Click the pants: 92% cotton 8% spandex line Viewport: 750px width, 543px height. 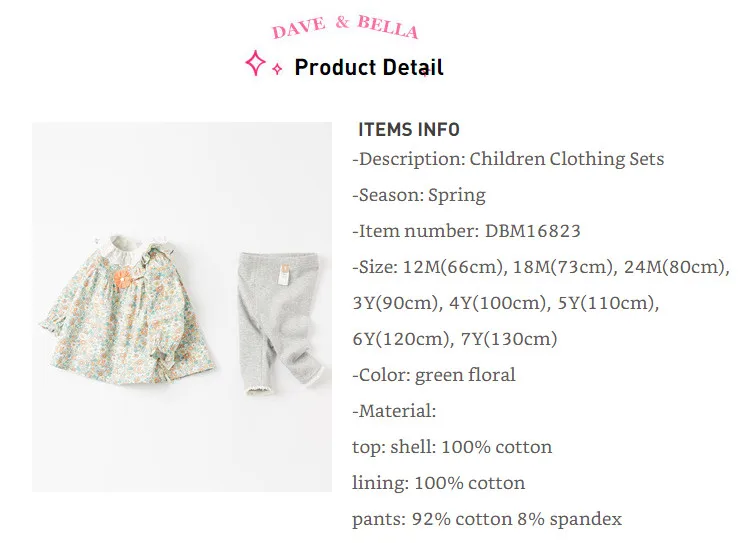coord(487,519)
